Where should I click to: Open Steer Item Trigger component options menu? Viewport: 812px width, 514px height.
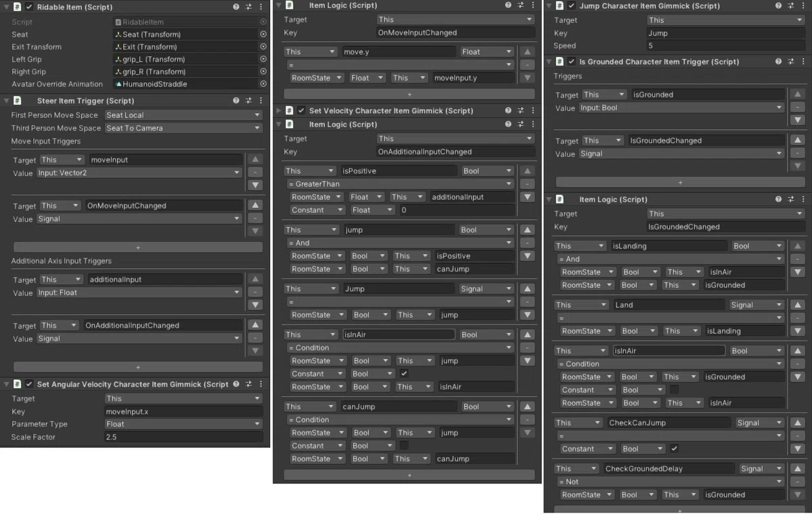point(262,100)
